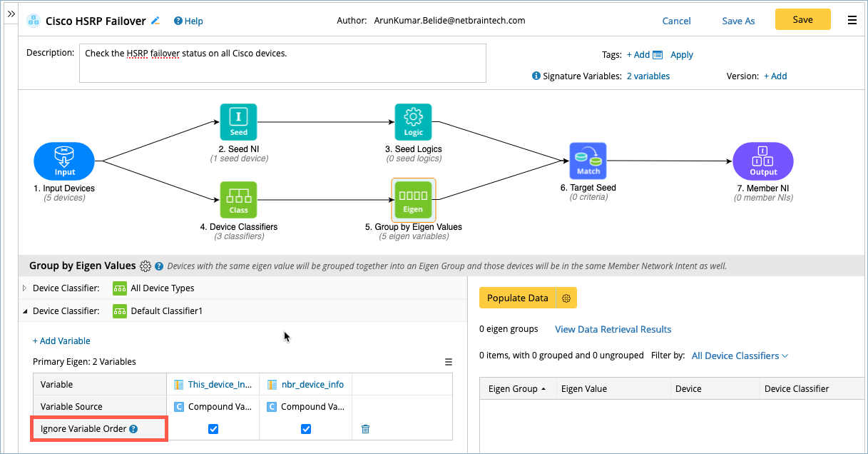Screen dimensions: 868x454
Task: Expand the All Device Types classifier
Action: [25, 288]
